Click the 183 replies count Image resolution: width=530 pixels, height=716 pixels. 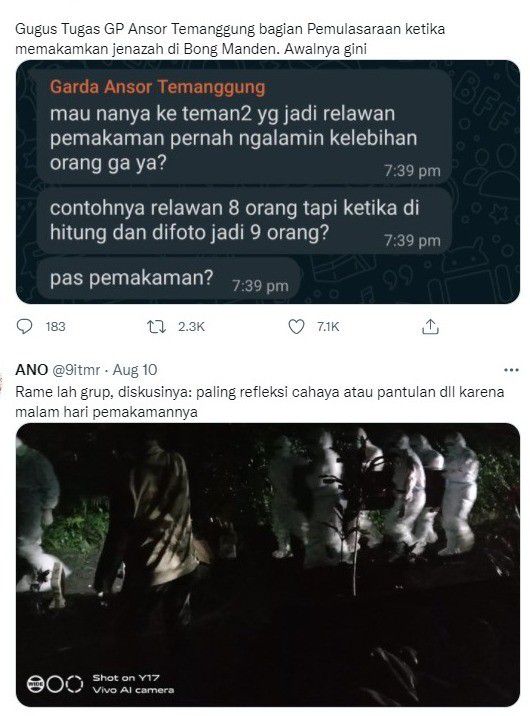click(56, 327)
